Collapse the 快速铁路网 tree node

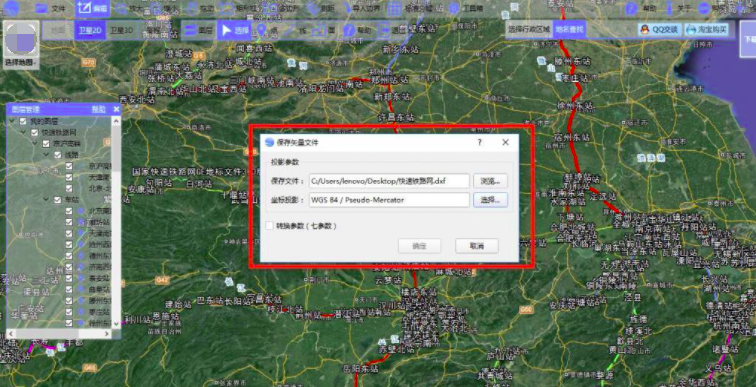point(24,132)
